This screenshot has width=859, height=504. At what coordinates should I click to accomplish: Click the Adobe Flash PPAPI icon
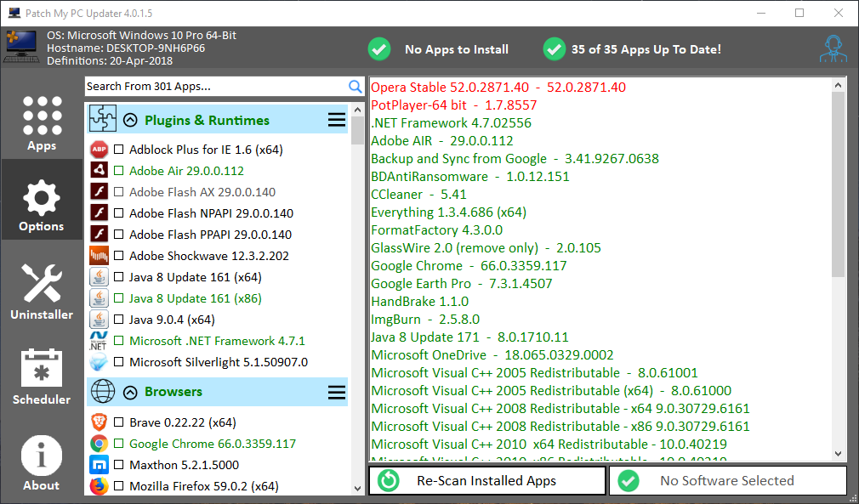pyautogui.click(x=100, y=235)
